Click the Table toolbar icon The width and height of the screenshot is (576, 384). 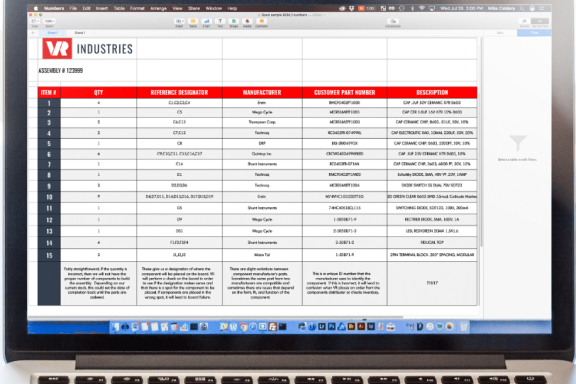193,21
